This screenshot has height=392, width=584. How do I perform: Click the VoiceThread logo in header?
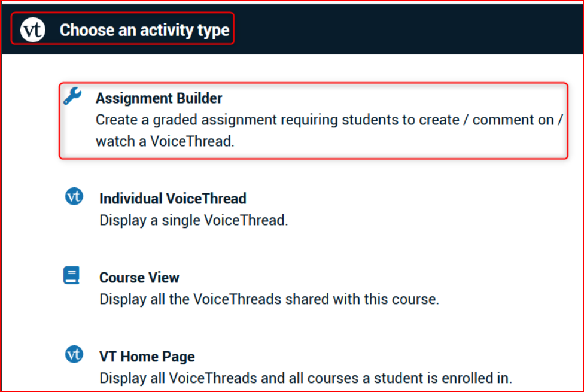tap(33, 29)
